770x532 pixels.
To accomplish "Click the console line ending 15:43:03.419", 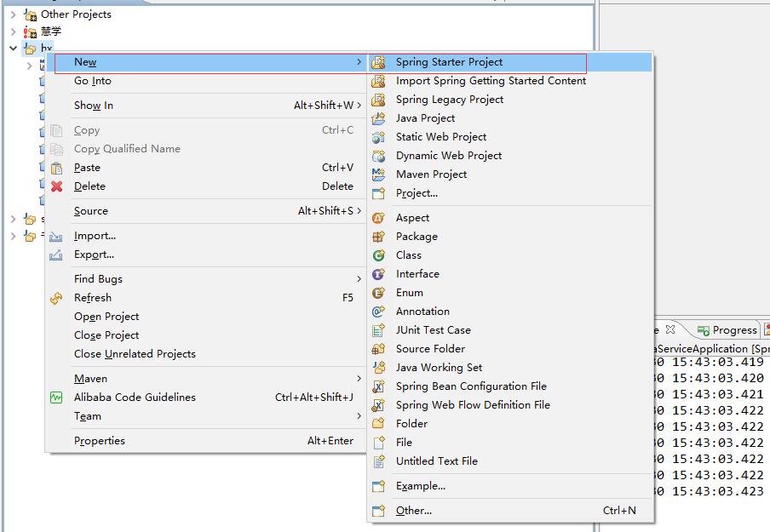I will pos(708,363).
